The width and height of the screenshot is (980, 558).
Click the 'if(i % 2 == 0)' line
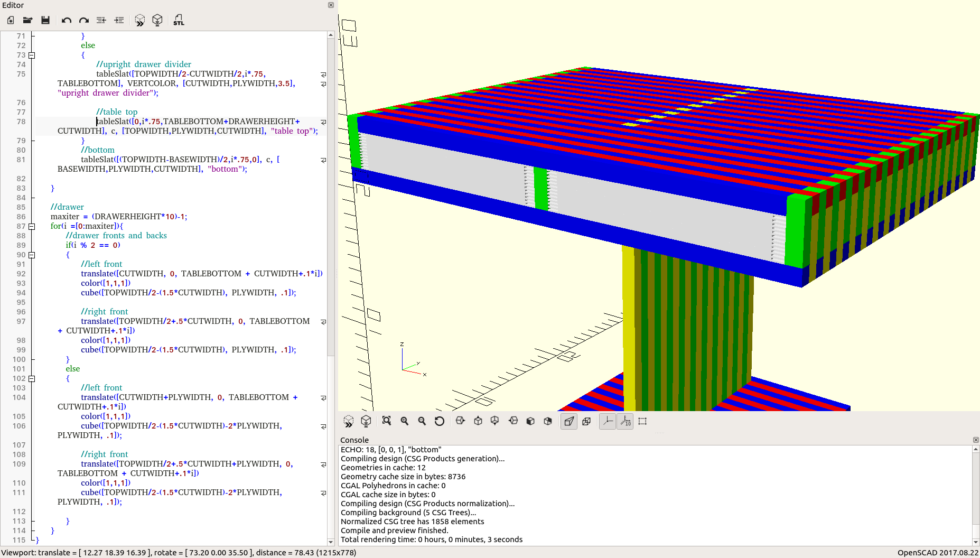coord(93,245)
